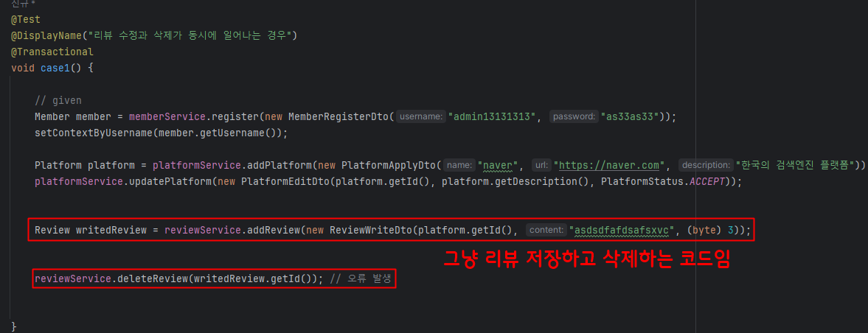
Task: Click the "username:" inlay hint
Action: [x=421, y=117]
